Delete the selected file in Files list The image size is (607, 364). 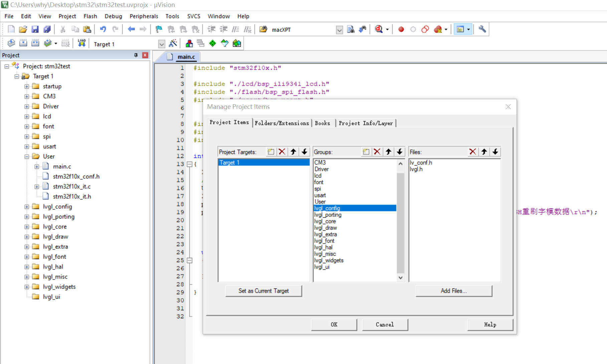[x=472, y=152]
